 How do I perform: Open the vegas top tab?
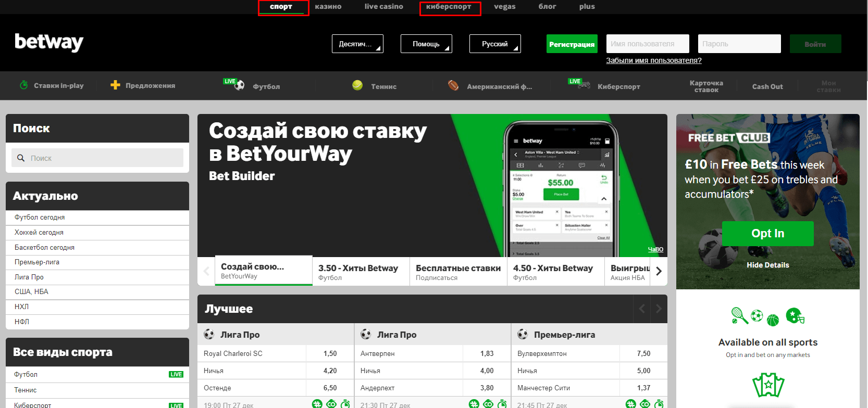click(x=505, y=6)
